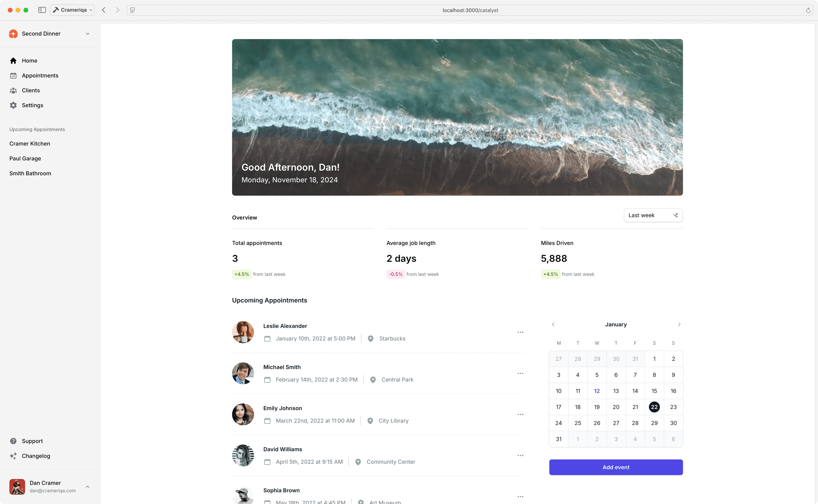
Task: Click the page settings icon in address bar
Action: pyautogui.click(x=132, y=10)
